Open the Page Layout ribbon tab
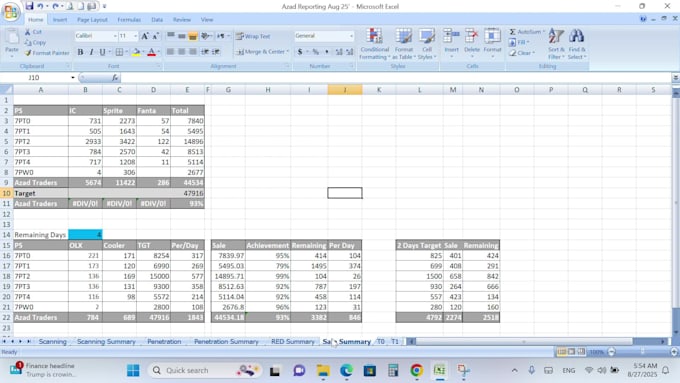Viewport: 680px width, 383px height. click(92, 20)
